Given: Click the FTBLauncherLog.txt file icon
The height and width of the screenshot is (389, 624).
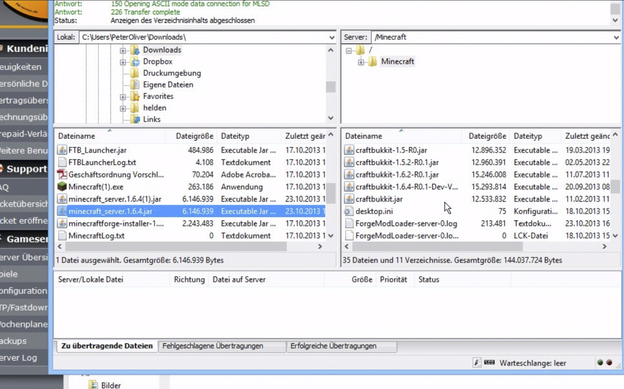Looking at the screenshot, I should click(62, 162).
